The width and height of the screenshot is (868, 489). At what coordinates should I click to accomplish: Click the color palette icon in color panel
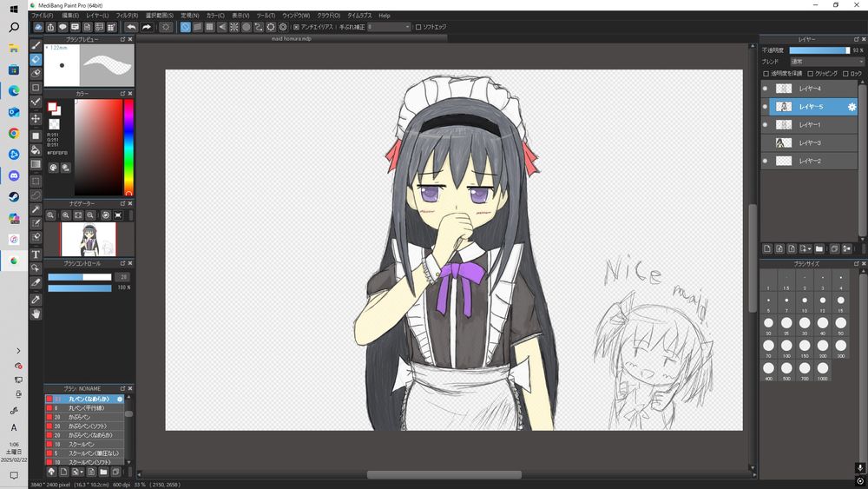(53, 168)
